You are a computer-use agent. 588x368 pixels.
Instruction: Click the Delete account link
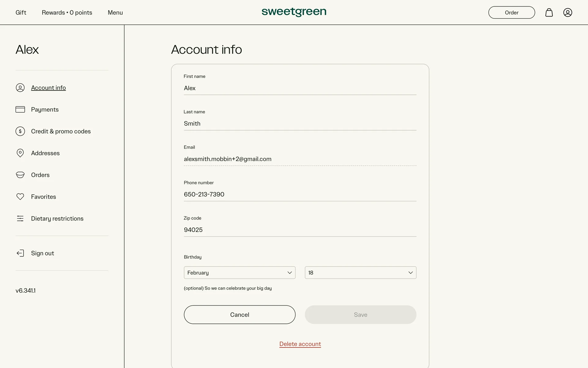pos(300,344)
